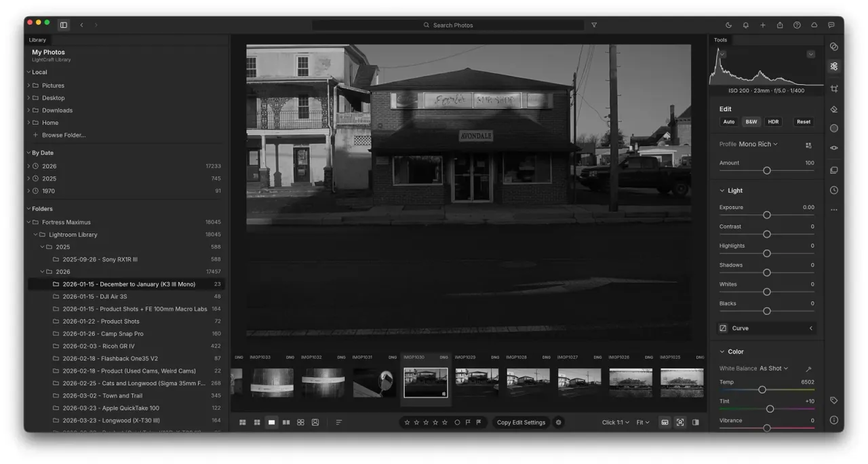Open the presets overlapping-circles icon

[x=834, y=47]
